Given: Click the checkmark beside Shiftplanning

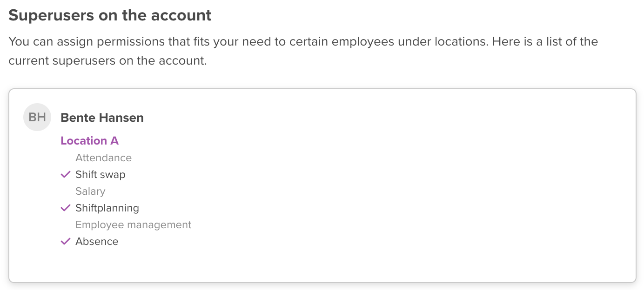Looking at the screenshot, I should pyautogui.click(x=66, y=208).
